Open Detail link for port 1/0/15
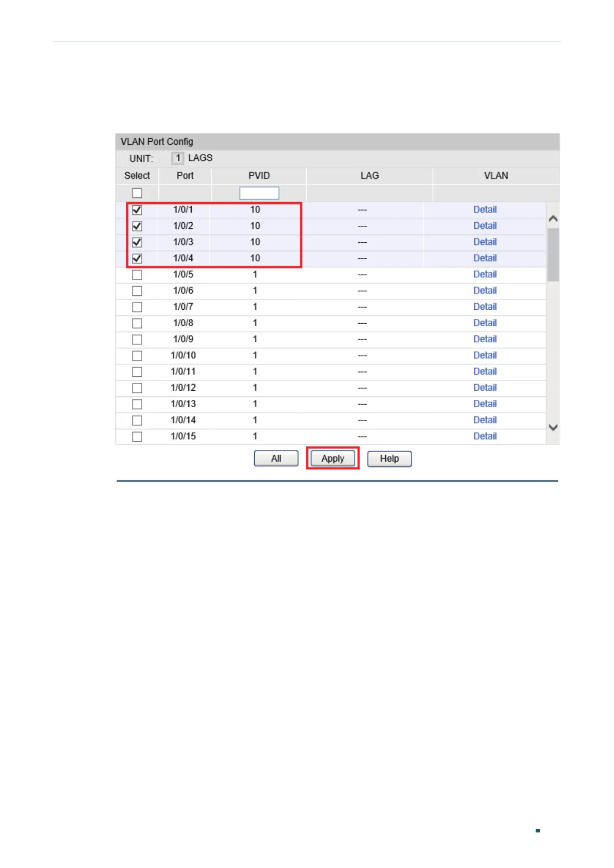Screen dimensions: 614x868 485,436
